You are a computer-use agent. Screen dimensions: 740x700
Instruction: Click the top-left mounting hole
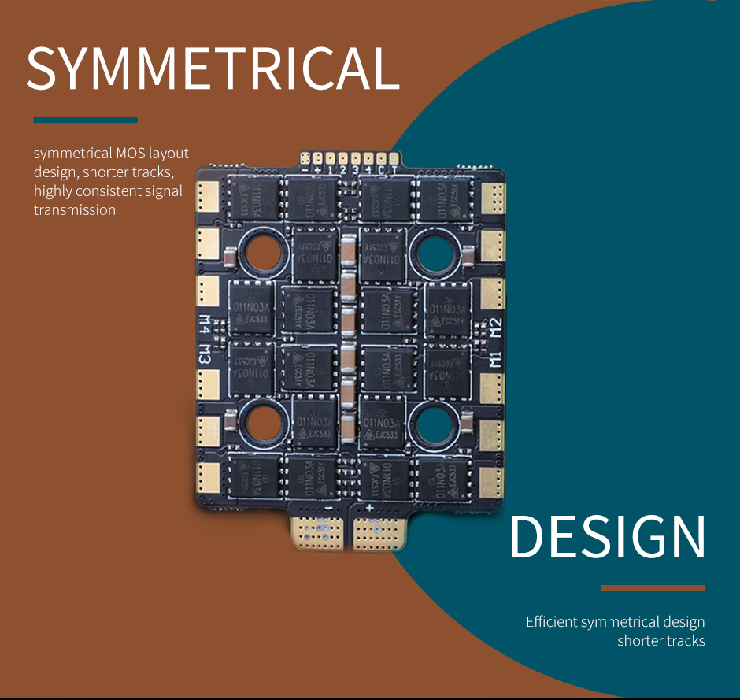click(264, 253)
